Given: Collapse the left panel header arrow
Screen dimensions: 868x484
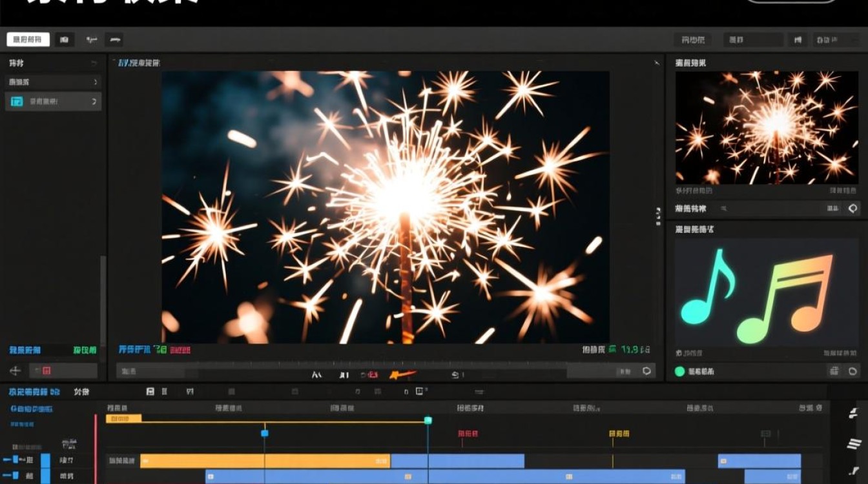Looking at the screenshot, I should [94, 63].
